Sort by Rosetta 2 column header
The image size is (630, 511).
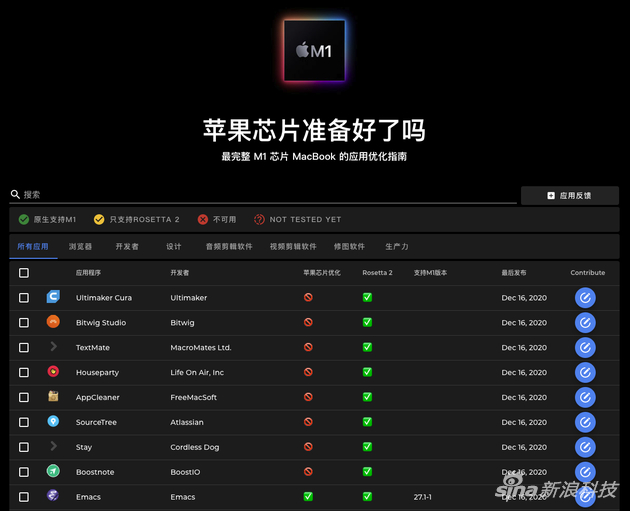(377, 273)
